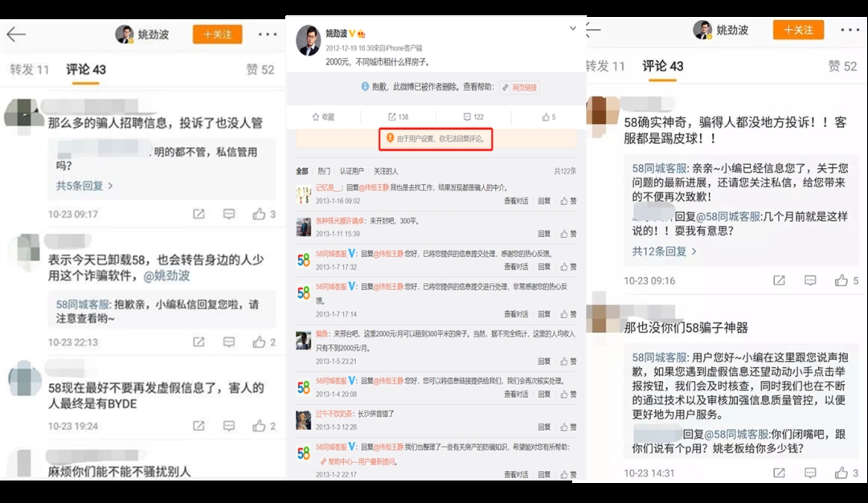868x503 pixels.
Task: Show 全部 comments
Action: [x=301, y=171]
